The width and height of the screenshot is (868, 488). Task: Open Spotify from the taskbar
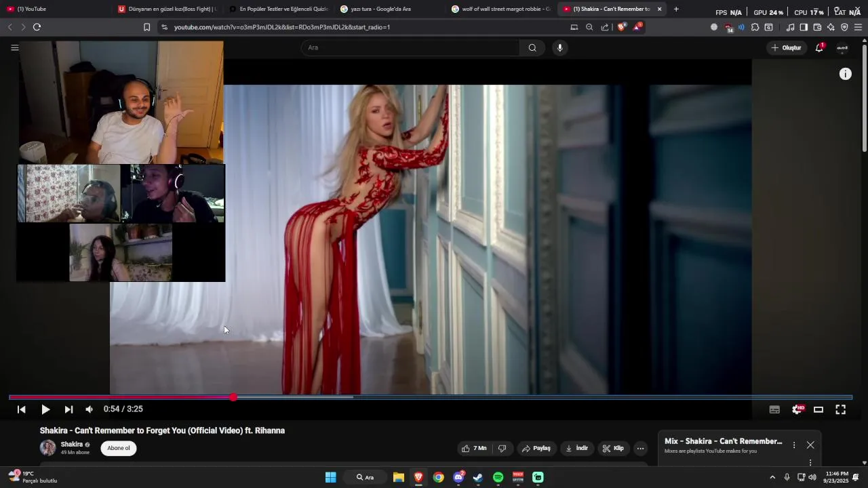(x=498, y=477)
